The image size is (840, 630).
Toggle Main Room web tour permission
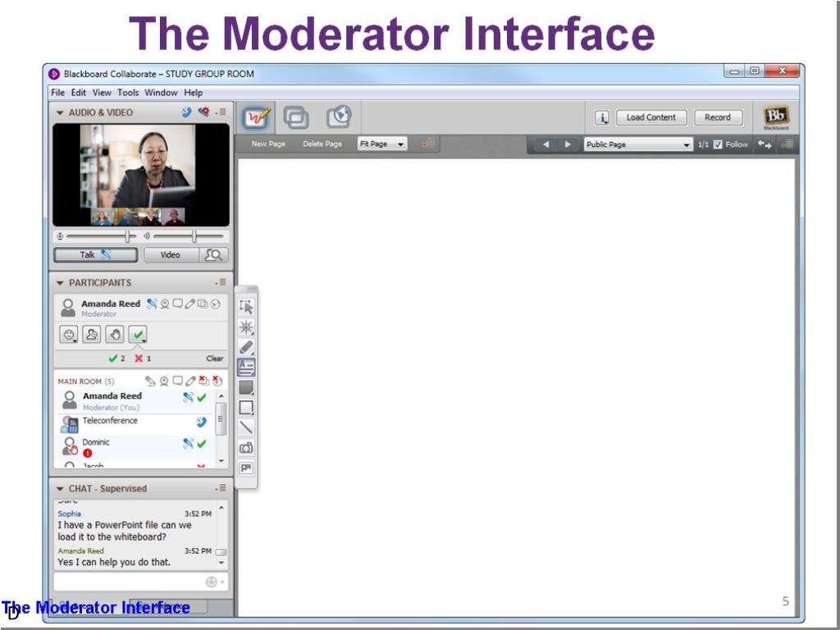[x=217, y=381]
